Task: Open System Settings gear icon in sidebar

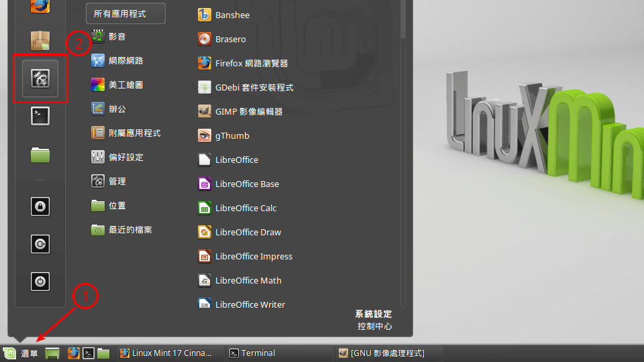Action: point(40,78)
